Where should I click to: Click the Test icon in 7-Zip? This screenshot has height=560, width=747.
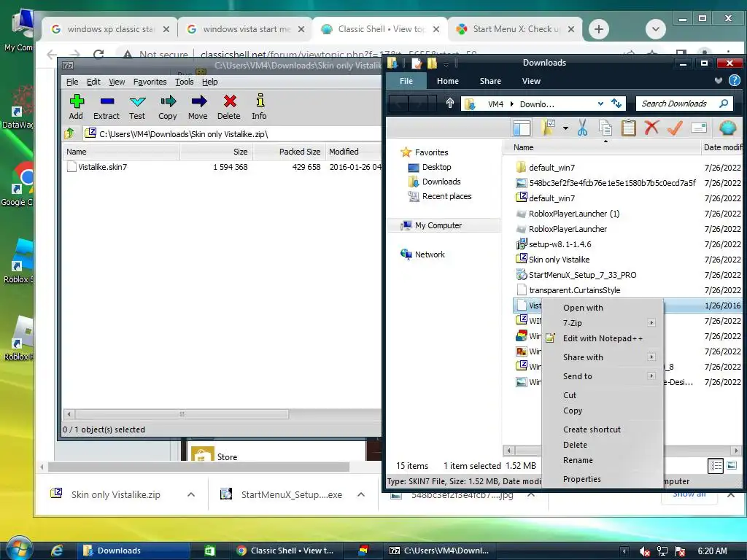click(137, 101)
